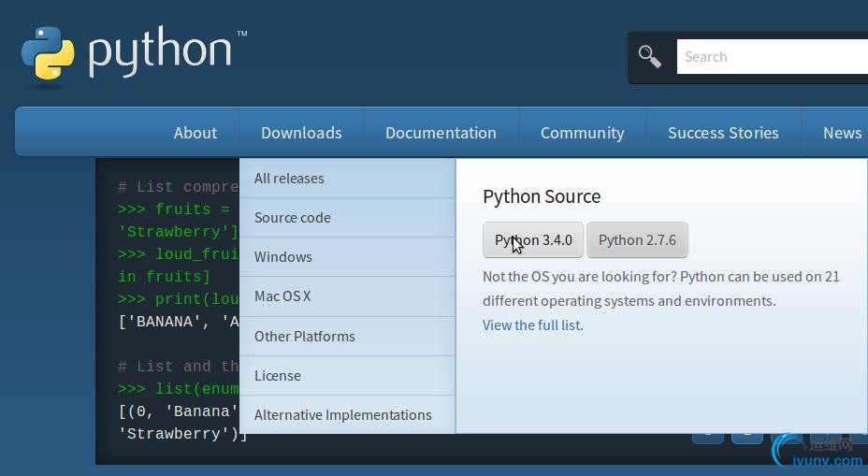This screenshot has height=476, width=868.
Task: Open the News menu
Action: pyautogui.click(x=842, y=132)
